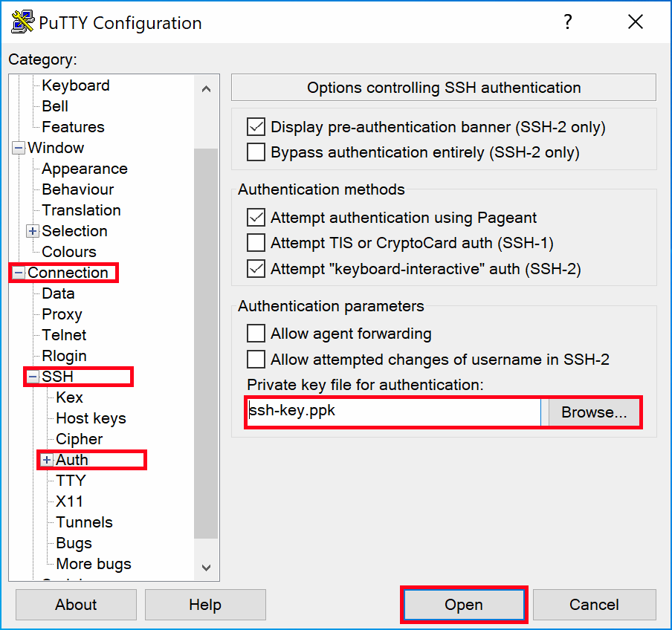Expand the Auth tree node

pos(47,460)
